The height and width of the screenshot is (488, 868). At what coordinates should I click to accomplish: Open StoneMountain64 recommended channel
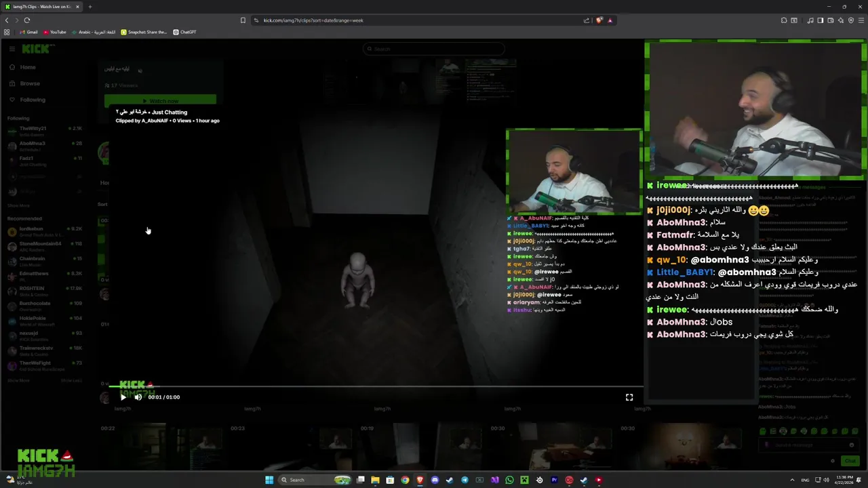point(45,246)
